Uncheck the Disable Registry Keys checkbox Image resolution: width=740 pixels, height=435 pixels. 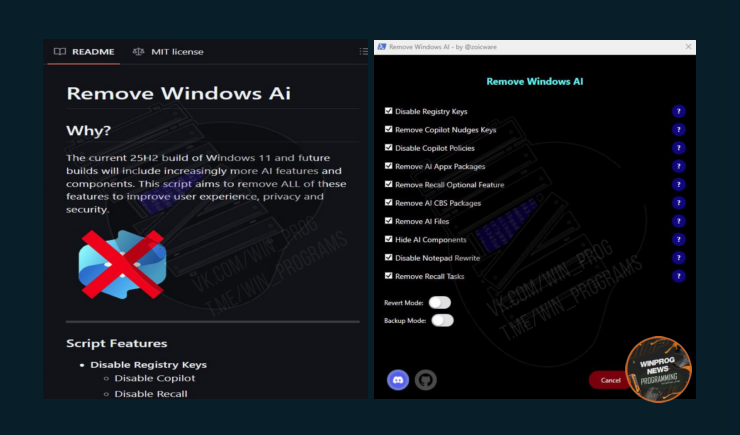[388, 111]
